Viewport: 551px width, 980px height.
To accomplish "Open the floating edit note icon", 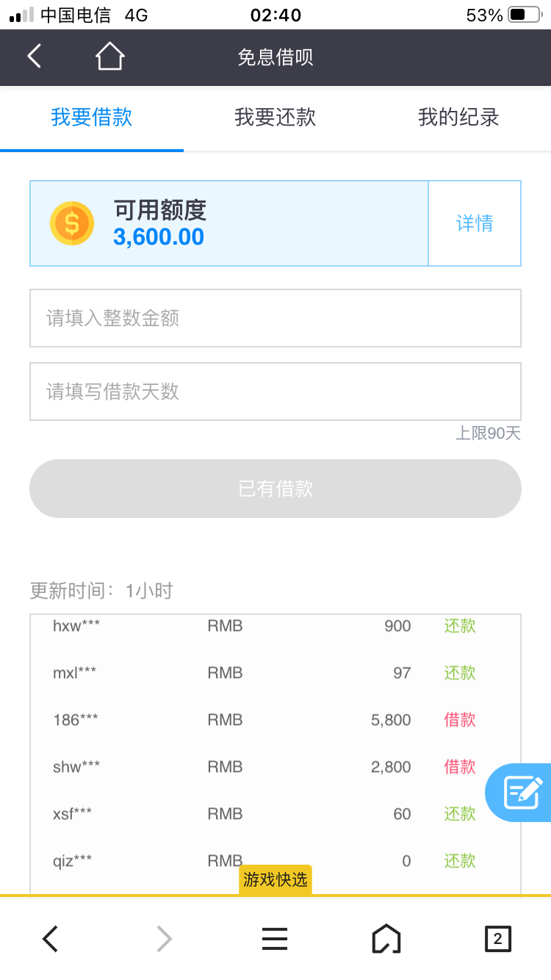I will 522,793.
